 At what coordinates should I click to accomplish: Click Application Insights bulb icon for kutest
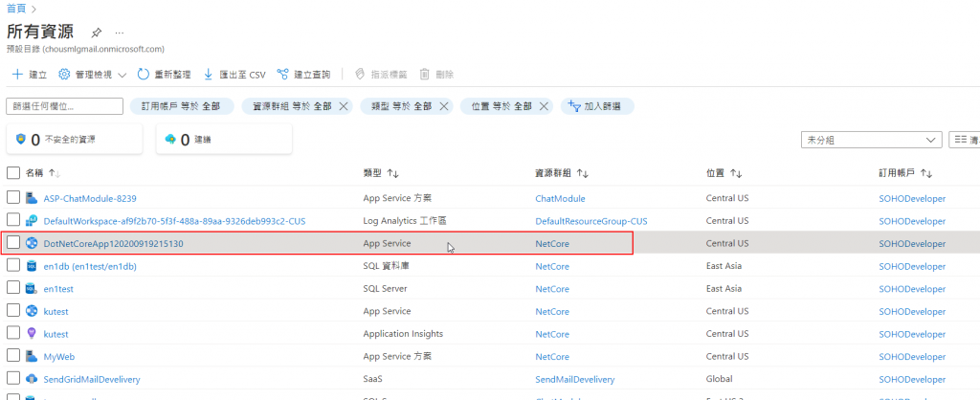tap(32, 333)
